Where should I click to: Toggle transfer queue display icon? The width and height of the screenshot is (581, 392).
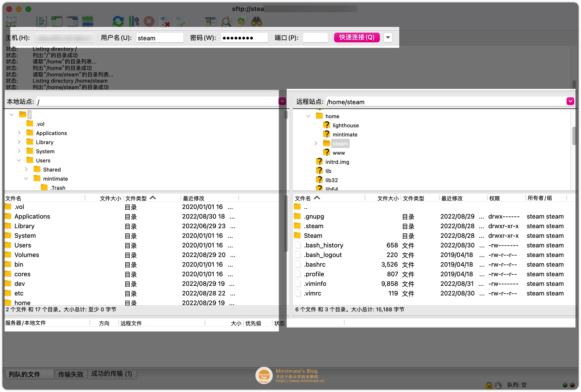coord(87,22)
